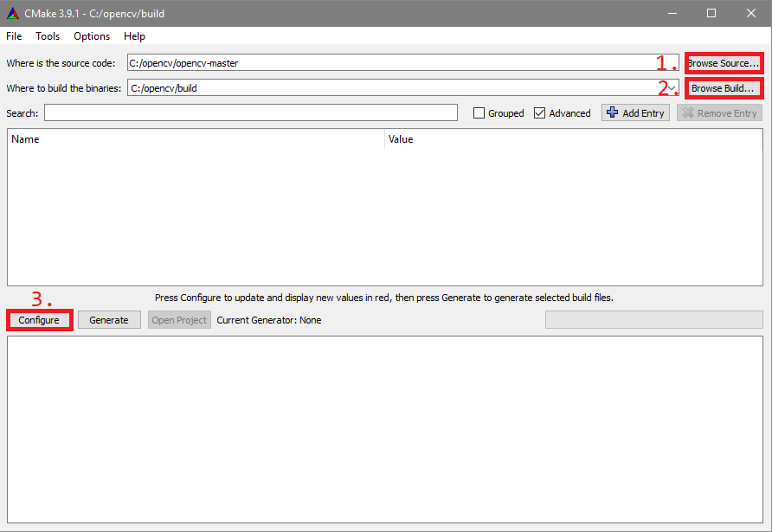Viewport: 772px width, 532px height.
Task: Click the Value column header
Action: (574, 139)
